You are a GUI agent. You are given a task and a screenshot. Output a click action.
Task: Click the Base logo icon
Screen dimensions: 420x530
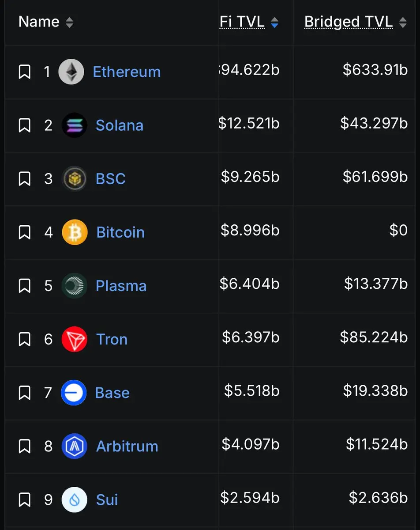coord(74,393)
